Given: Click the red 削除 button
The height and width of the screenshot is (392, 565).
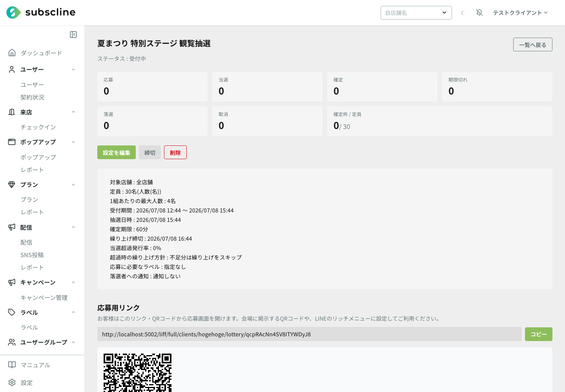Looking at the screenshot, I should pyautogui.click(x=175, y=152).
